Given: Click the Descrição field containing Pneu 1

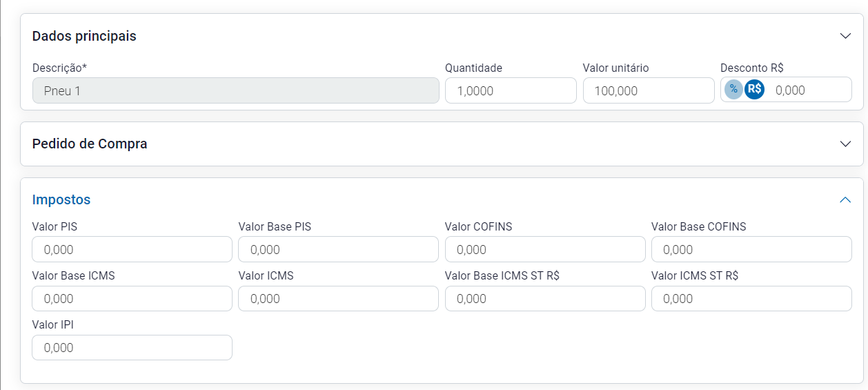Looking at the screenshot, I should [x=235, y=90].
